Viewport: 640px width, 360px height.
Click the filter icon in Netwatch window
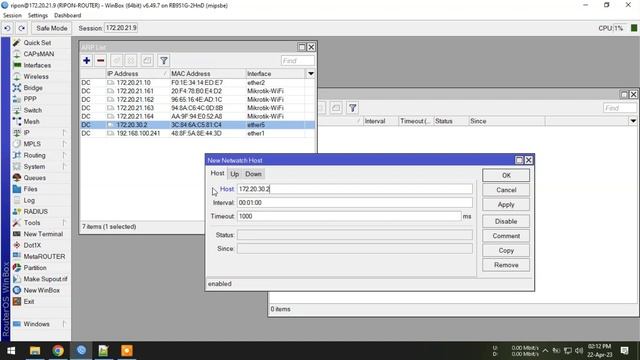[x=352, y=108]
